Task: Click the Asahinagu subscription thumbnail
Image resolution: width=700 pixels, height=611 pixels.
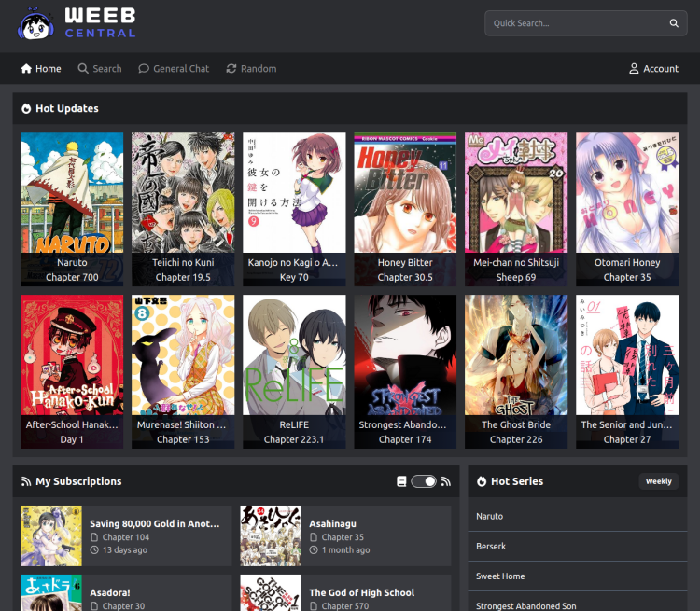Action: pyautogui.click(x=271, y=536)
